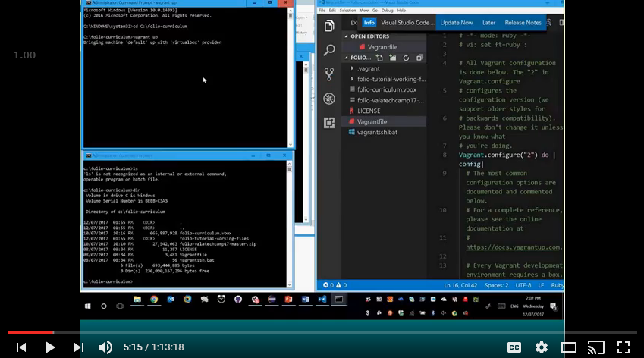
Task: Seek on the video progress bar
Action: point(322,332)
